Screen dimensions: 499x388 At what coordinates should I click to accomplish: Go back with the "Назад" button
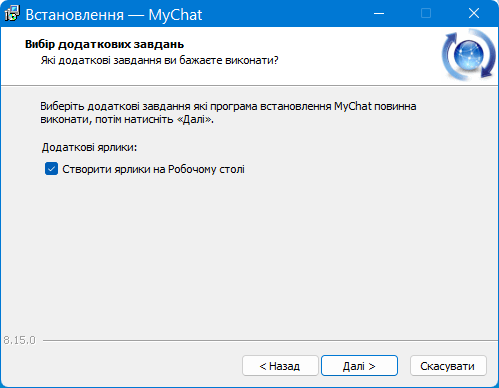(x=280, y=366)
